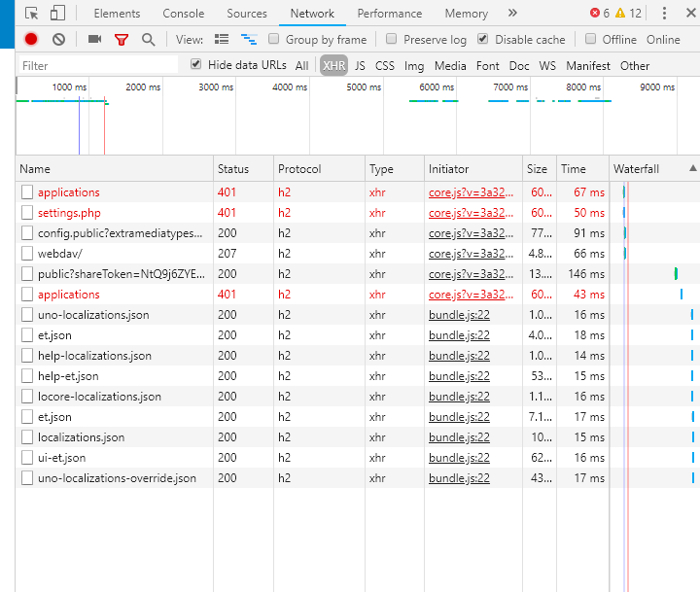The height and width of the screenshot is (592, 700).
Task: Filter requests by Other type
Action: [635, 66]
